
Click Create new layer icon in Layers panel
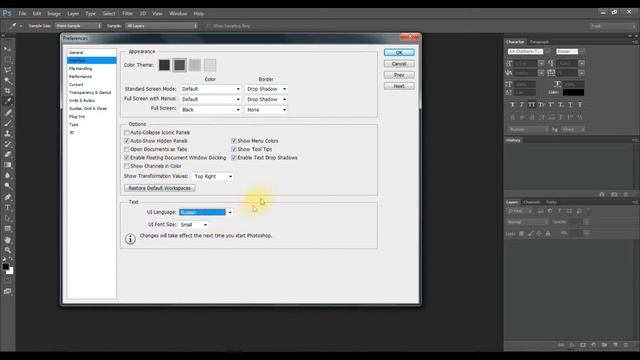615,345
